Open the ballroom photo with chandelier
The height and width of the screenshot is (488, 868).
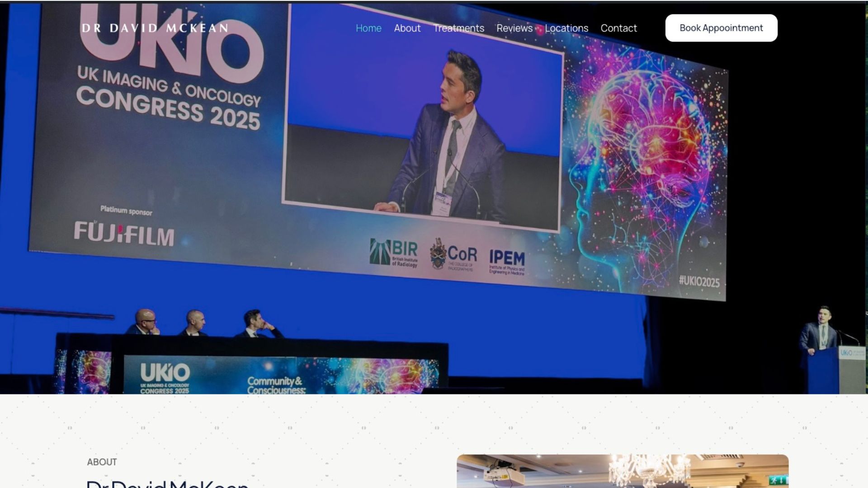(x=622, y=471)
